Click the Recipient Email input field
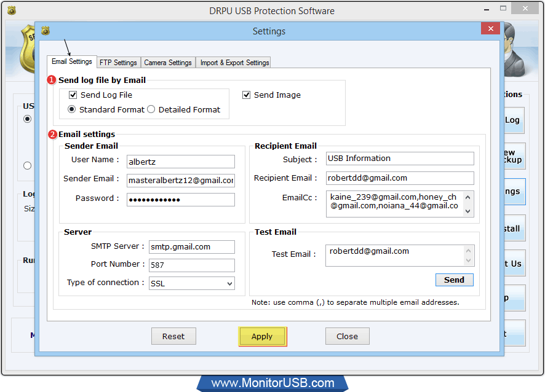This screenshot has width=545, height=392. click(400, 178)
